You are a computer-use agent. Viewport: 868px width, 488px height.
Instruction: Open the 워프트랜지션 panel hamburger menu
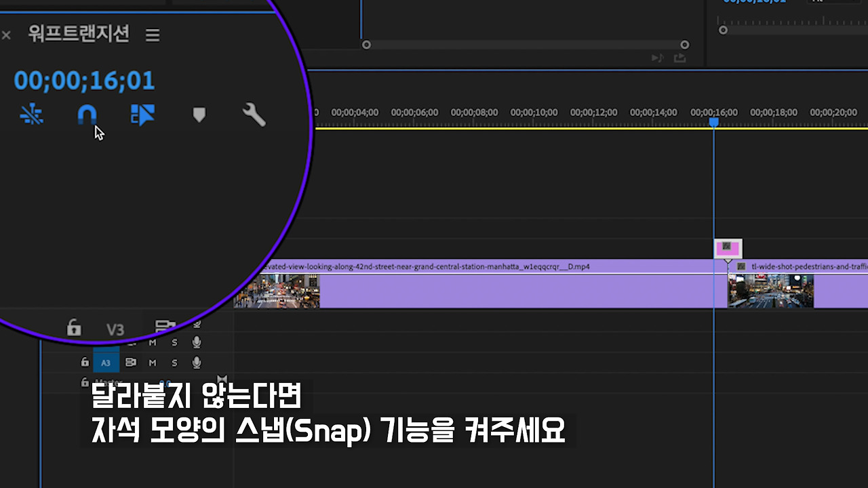[152, 35]
